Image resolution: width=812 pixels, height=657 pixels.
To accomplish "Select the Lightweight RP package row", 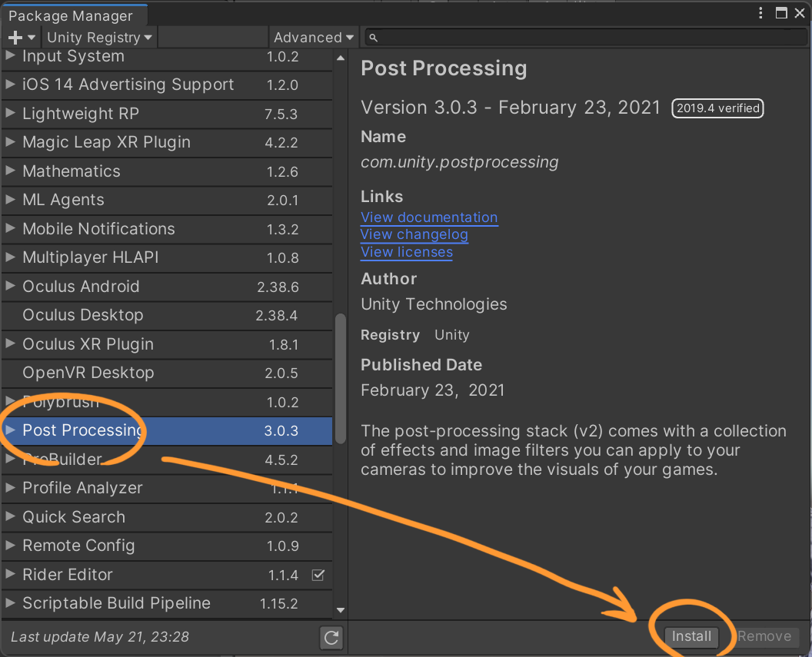I will pos(167,113).
